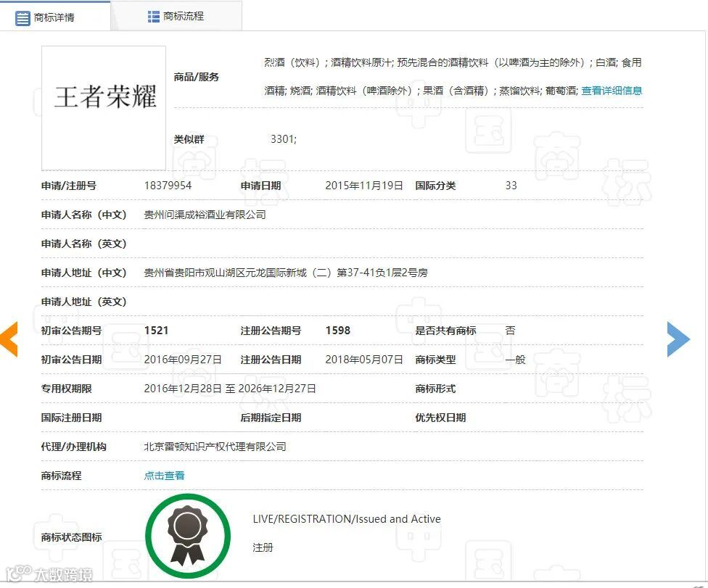Switch to the 商标流程 tab

click(176, 17)
